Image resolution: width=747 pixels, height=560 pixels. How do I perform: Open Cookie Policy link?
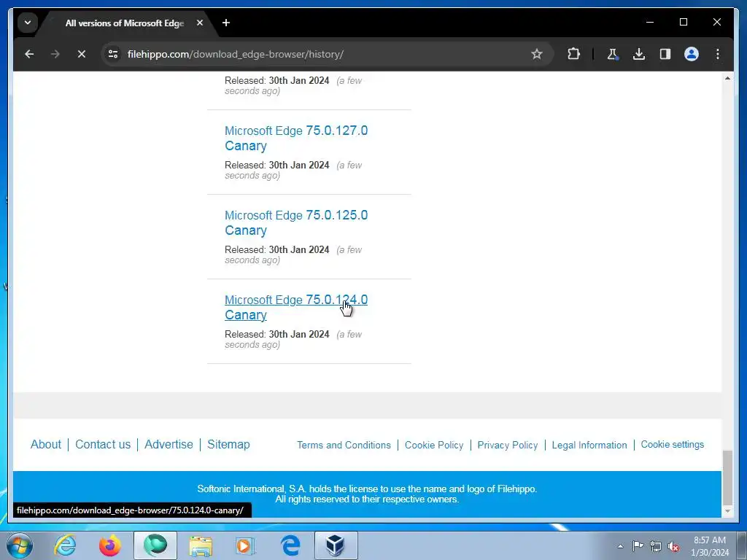[x=434, y=446]
